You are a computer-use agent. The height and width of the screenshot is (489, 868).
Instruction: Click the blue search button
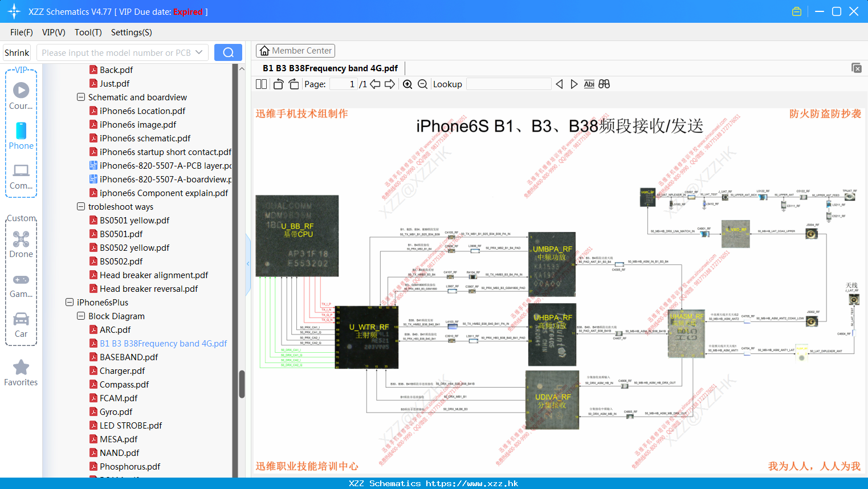[228, 52]
